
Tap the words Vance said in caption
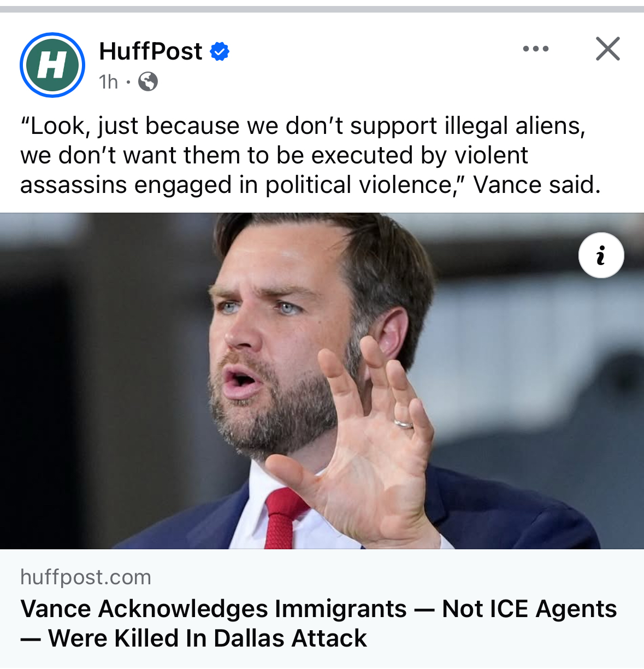click(537, 185)
